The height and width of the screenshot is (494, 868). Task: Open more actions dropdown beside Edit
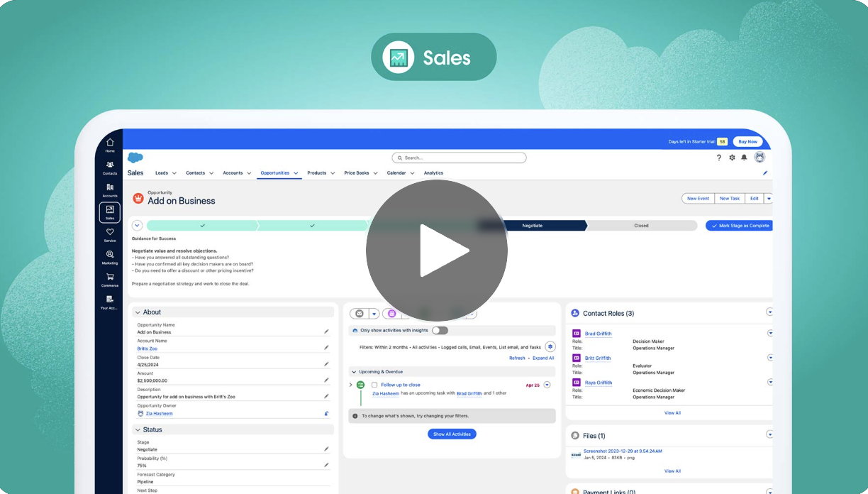pyautogui.click(x=768, y=199)
